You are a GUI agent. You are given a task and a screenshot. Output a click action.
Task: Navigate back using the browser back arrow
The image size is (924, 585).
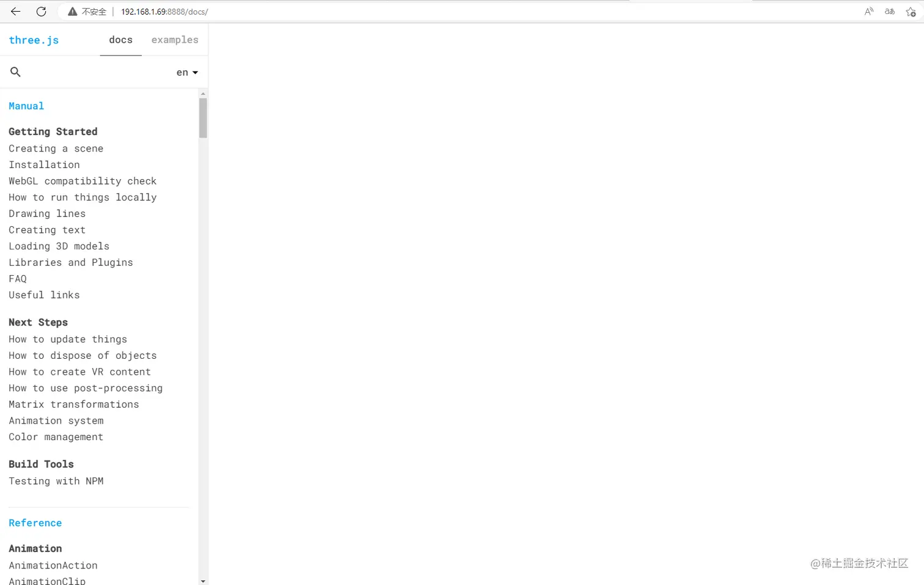click(x=15, y=11)
